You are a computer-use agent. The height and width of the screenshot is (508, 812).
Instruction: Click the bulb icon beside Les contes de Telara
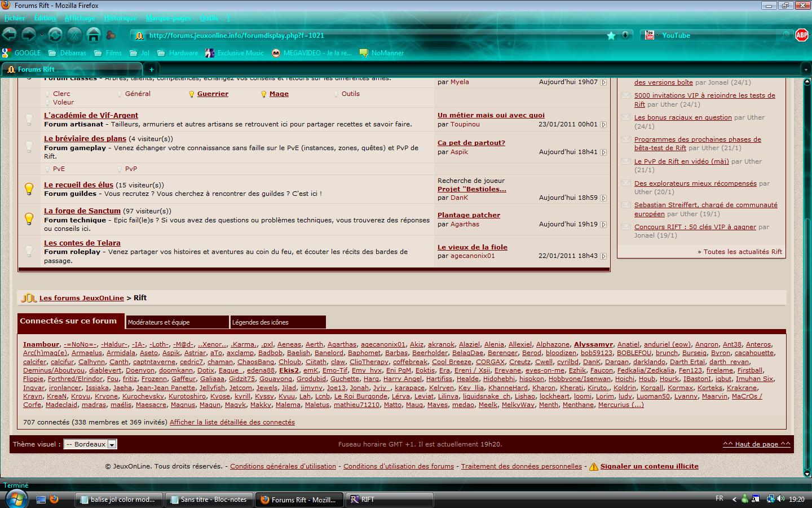(x=29, y=251)
